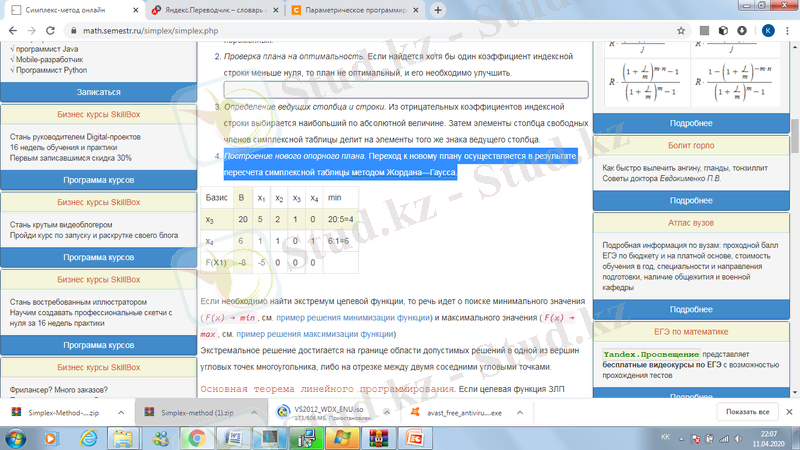This screenshot has height=450, width=800.
Task: Open пример решения минимизации функции link
Action: [x=353, y=318]
